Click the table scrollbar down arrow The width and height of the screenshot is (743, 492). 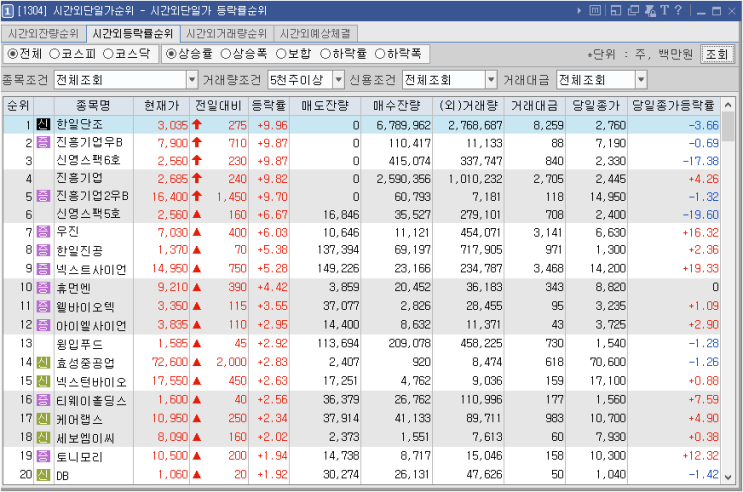[728, 477]
